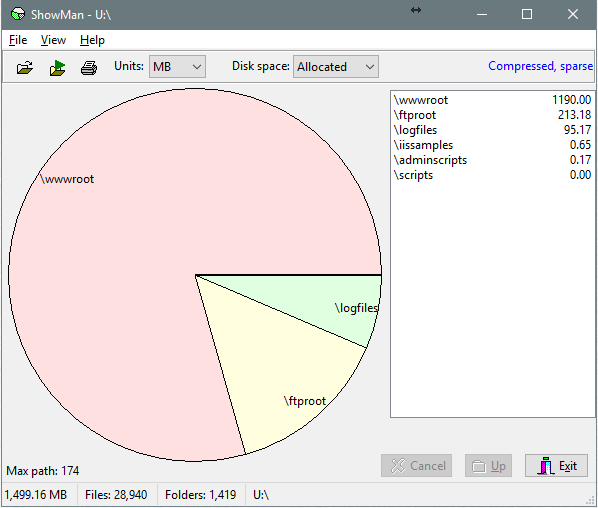The width and height of the screenshot is (598, 508).
Task: Open the Help menu
Action: coord(92,40)
